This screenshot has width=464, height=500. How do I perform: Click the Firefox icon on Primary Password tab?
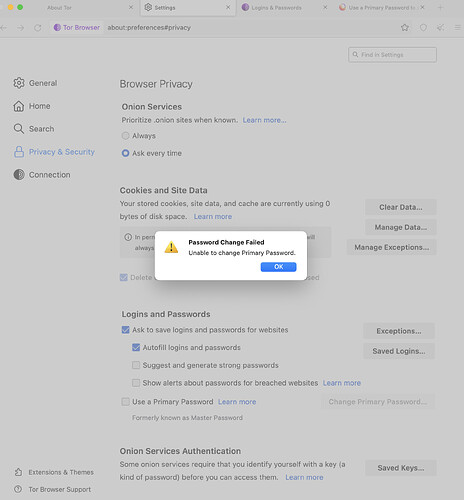coord(342,7)
